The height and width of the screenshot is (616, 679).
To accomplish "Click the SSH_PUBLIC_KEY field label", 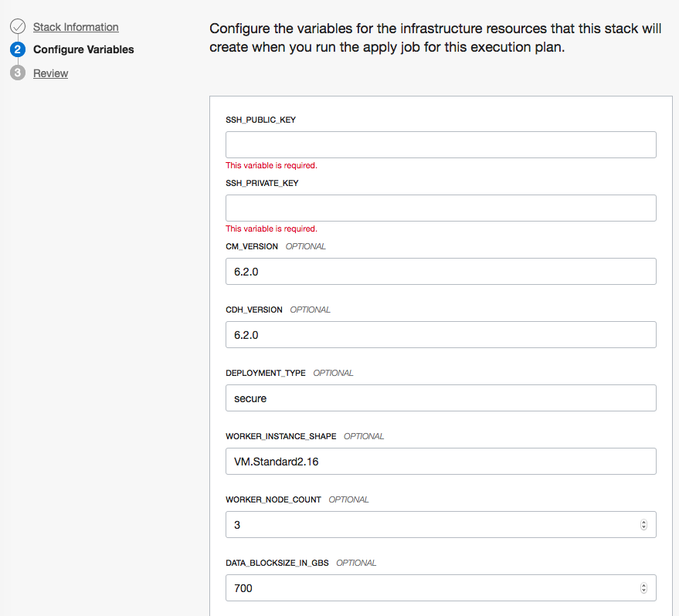I will 260,120.
